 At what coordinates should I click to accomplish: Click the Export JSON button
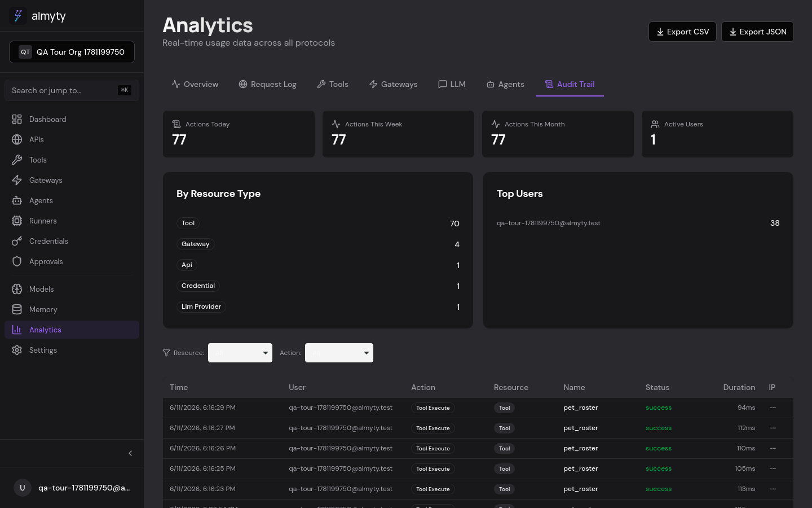757,32
